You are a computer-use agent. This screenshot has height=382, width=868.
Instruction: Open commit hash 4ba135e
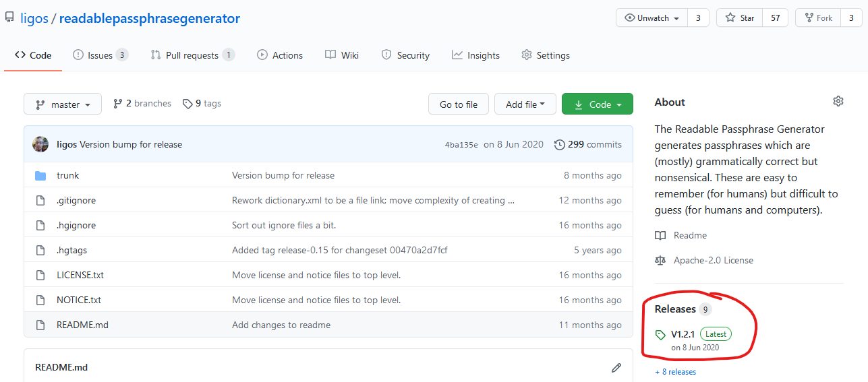click(461, 145)
